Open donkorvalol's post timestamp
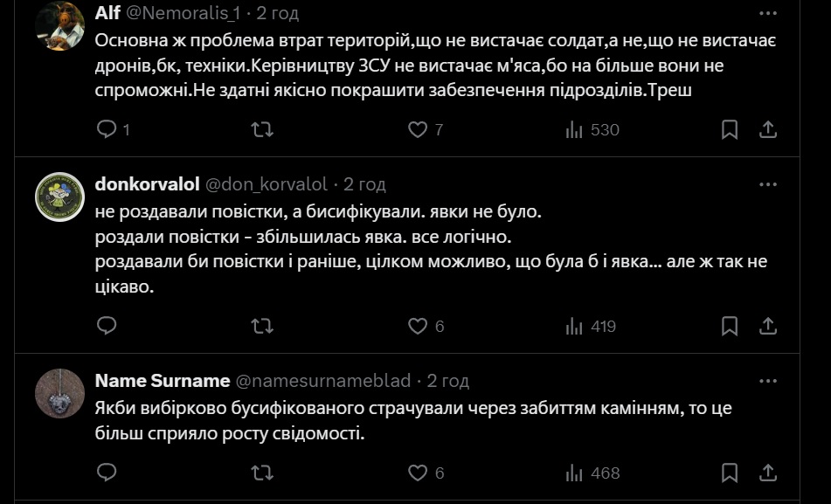 click(364, 184)
